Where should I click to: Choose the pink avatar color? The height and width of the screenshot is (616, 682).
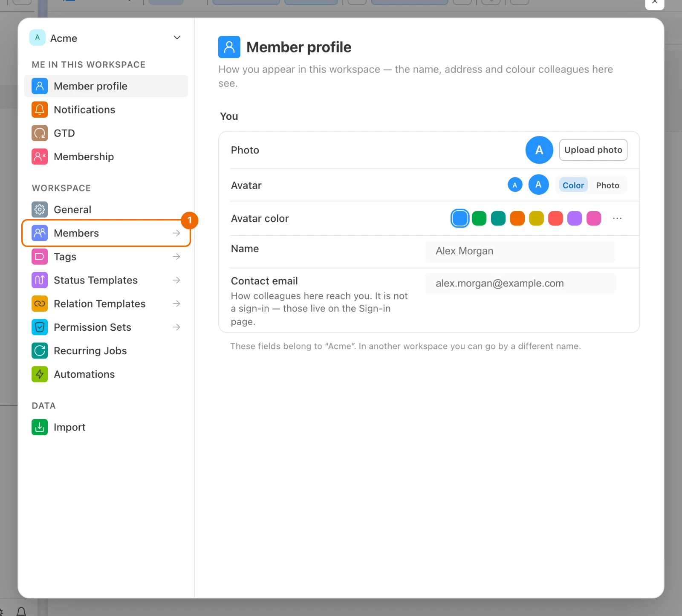pyautogui.click(x=594, y=218)
